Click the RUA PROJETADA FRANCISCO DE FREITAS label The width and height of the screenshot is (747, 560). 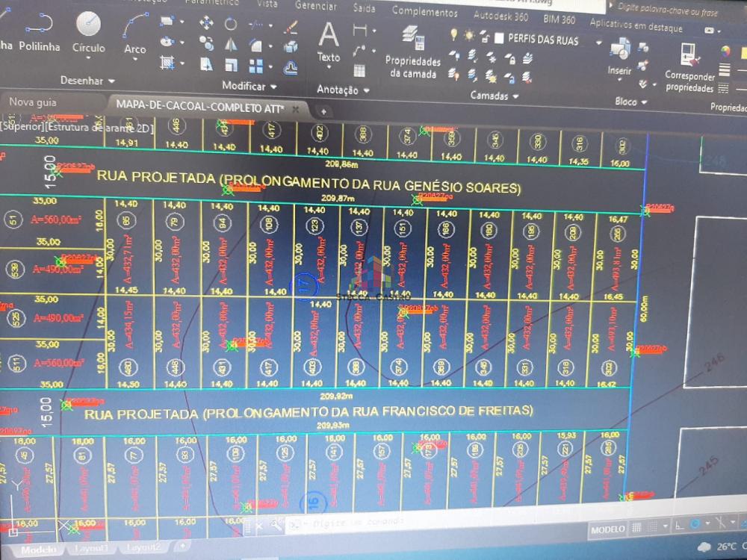pos(309,412)
